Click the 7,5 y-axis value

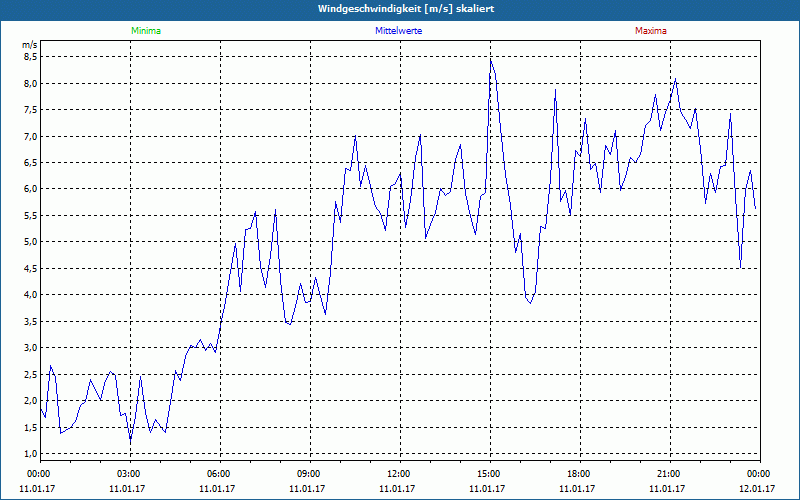[x=31, y=110]
